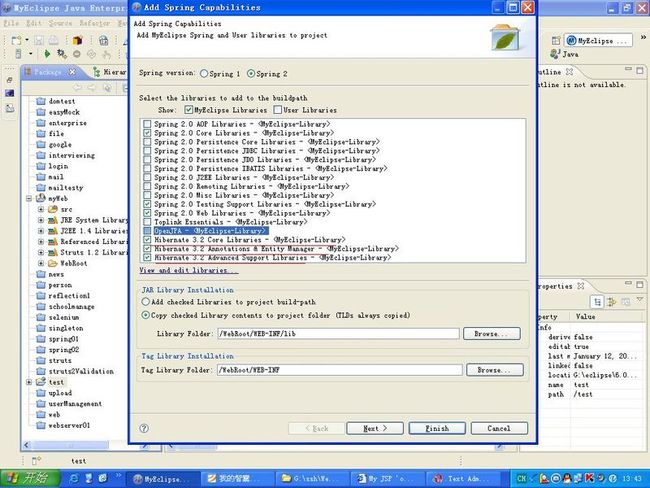Image resolution: width=650 pixels, height=488 pixels.
Task: Check Spring 2.0 Persistence JDBC Libraries checkbox
Action: pos(147,151)
